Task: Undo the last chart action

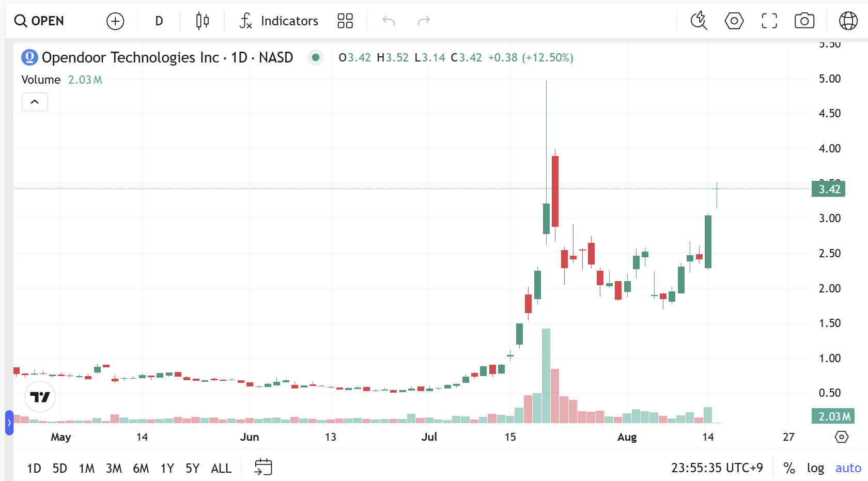Action: (389, 21)
